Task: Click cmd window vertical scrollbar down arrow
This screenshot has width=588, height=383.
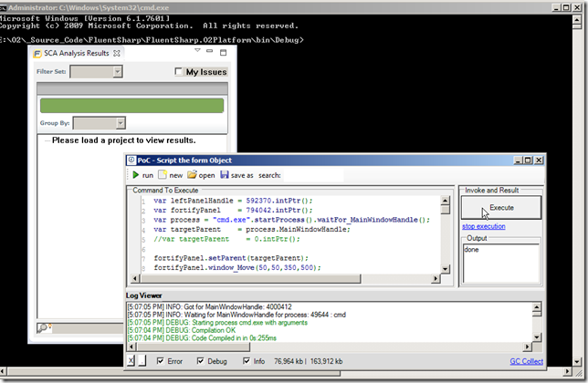Action: (577, 362)
